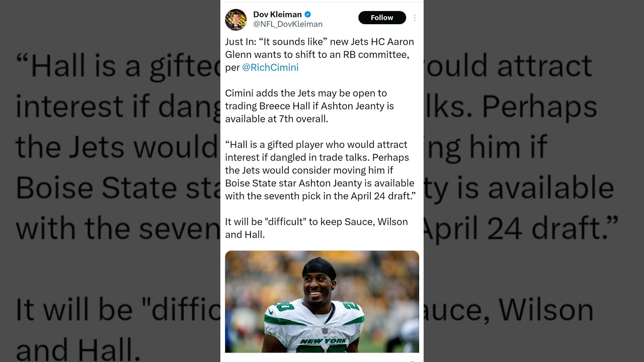Open the three-dot more options menu

point(415,18)
